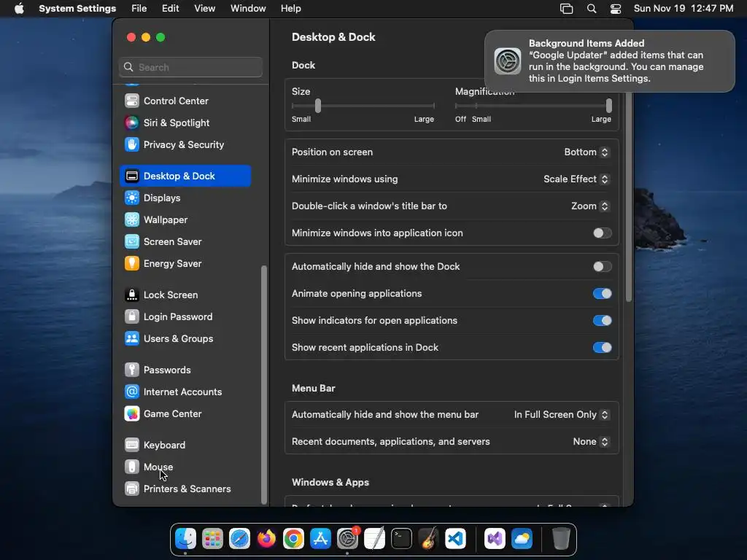Select Desktop & Dock in the sidebar

[185, 176]
